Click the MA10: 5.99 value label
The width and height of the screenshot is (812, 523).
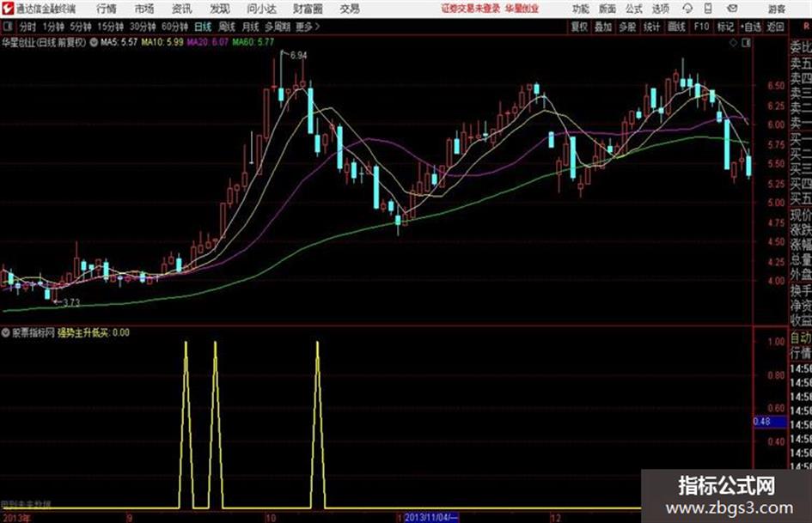[162, 42]
